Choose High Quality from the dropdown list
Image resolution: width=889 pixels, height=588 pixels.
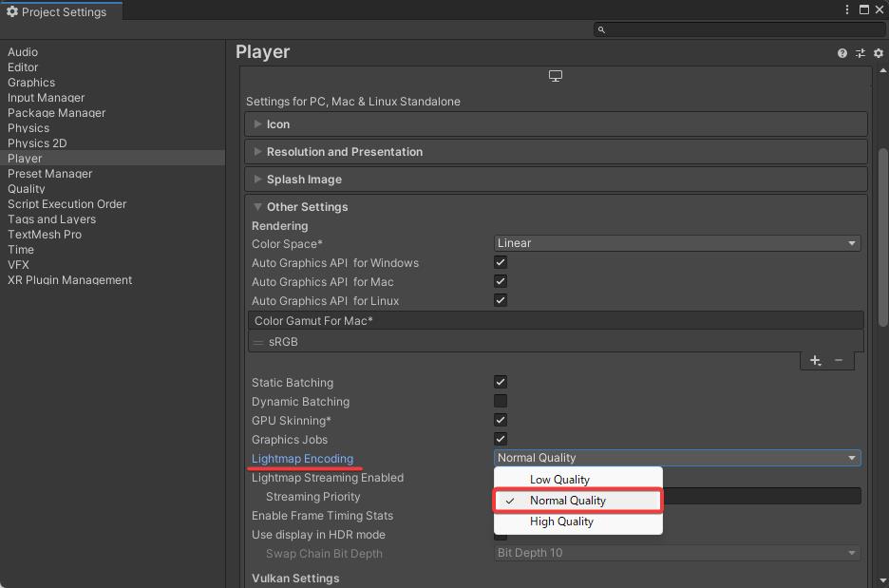pyautogui.click(x=561, y=522)
